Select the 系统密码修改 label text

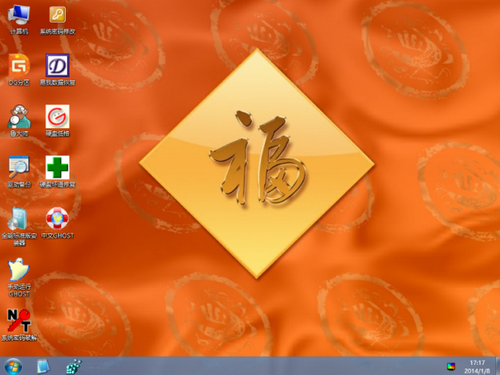(x=57, y=32)
